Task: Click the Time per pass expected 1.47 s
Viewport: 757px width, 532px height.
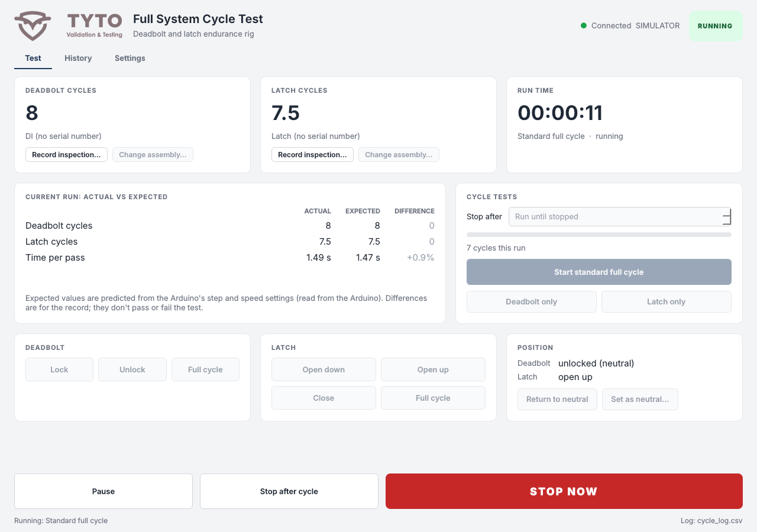Action: coord(368,258)
